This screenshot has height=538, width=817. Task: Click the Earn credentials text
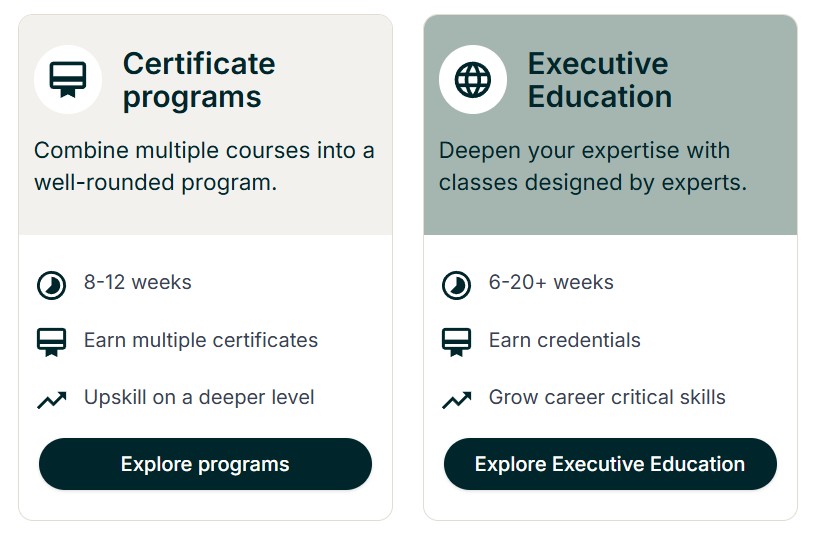(564, 340)
